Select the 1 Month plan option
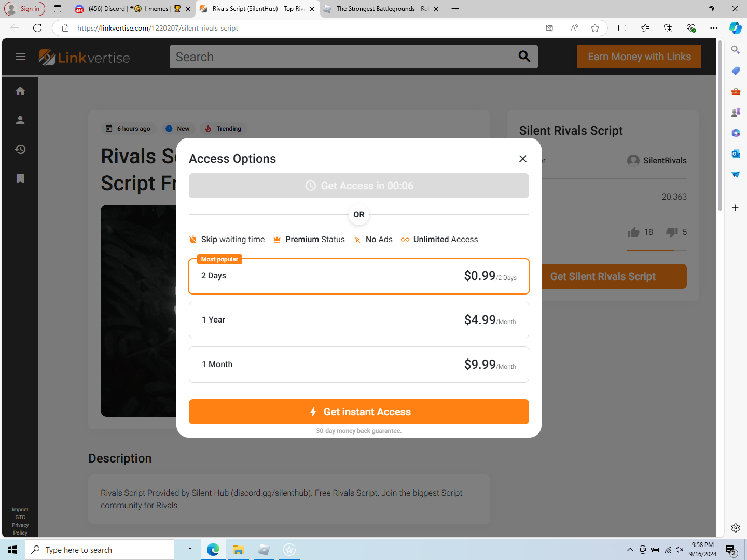Screen dimensions: 747x560 click(x=359, y=365)
